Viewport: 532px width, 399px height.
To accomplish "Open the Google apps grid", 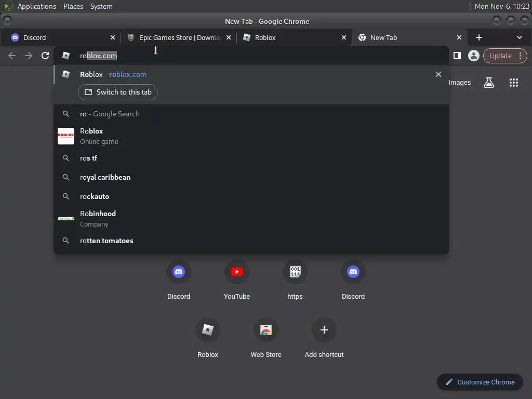I will click(514, 83).
